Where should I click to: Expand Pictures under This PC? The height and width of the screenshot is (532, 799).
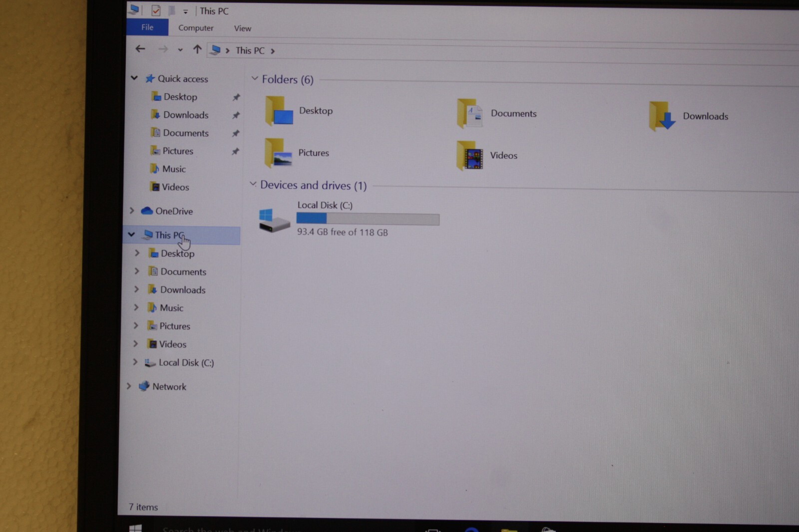point(136,325)
